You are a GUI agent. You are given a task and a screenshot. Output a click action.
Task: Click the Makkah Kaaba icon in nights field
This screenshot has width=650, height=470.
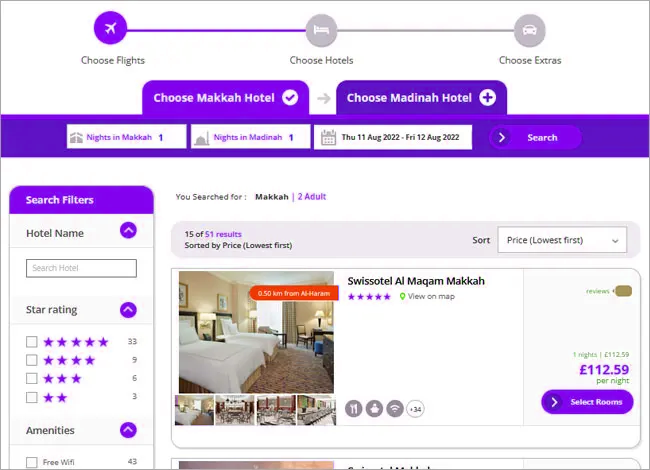pyautogui.click(x=76, y=137)
